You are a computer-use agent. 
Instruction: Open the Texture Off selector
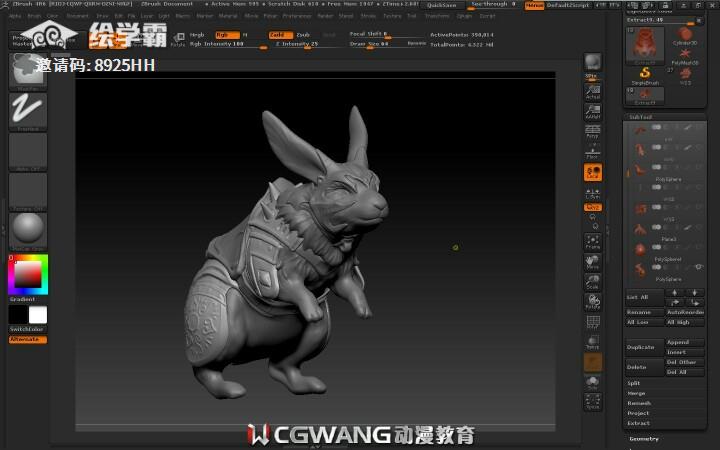coord(28,192)
